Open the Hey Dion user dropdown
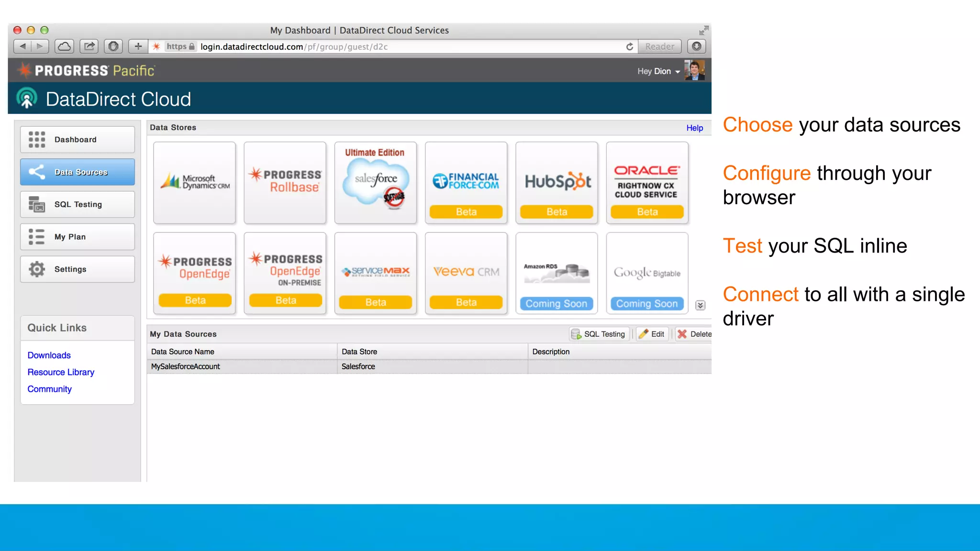The image size is (980, 551). click(658, 71)
